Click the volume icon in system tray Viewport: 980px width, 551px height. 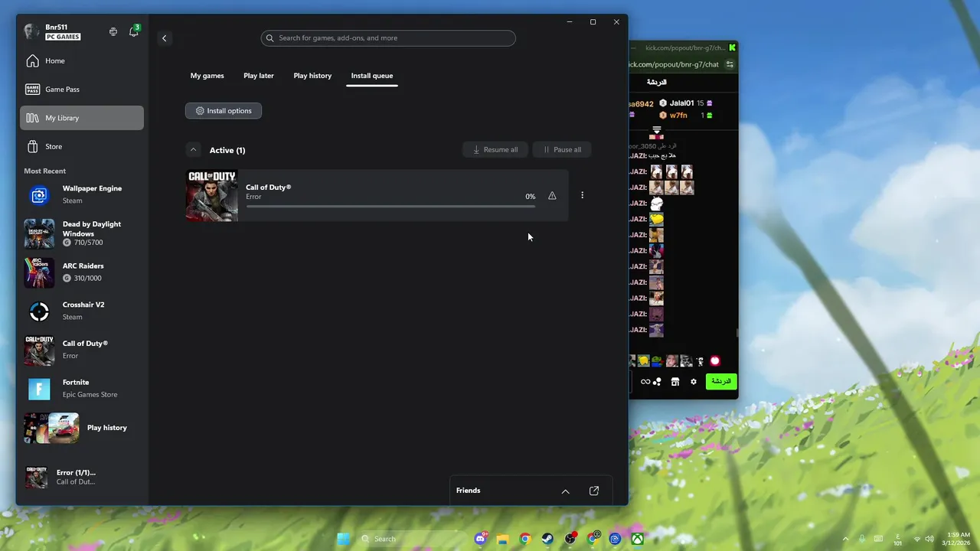point(929,539)
